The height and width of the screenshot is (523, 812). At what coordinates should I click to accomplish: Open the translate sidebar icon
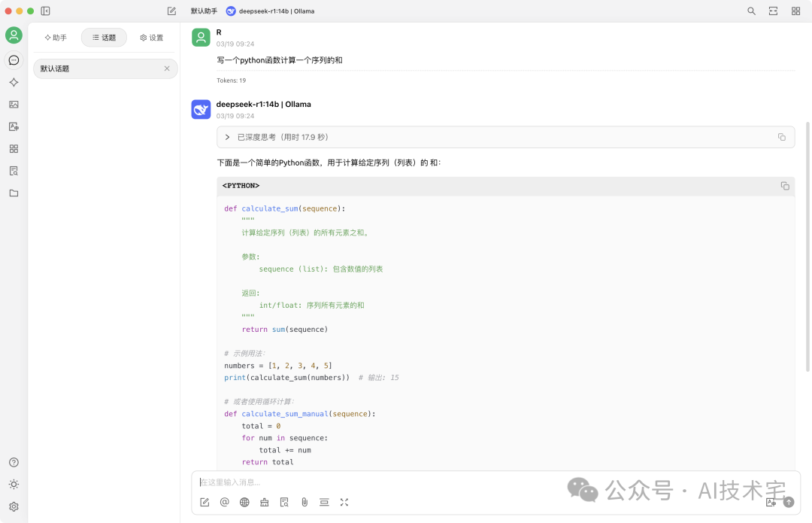pos(14,126)
